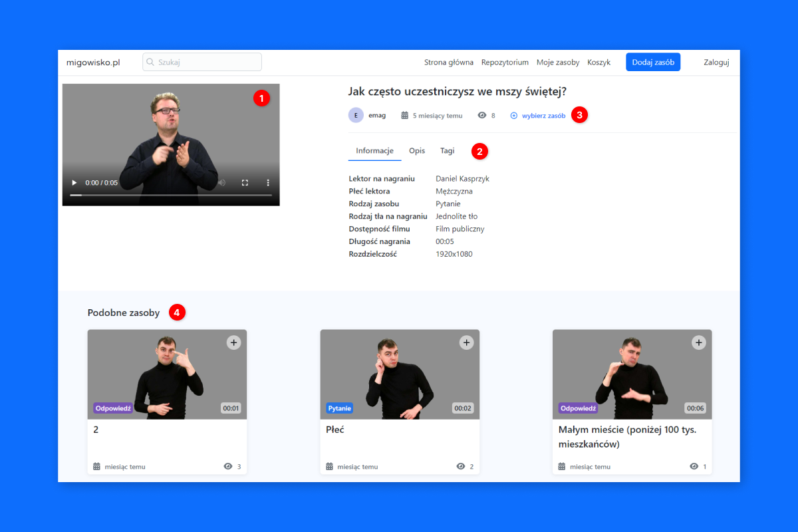Screen dimensions: 798x532
Task: Open video player more options menu
Action: (268, 183)
